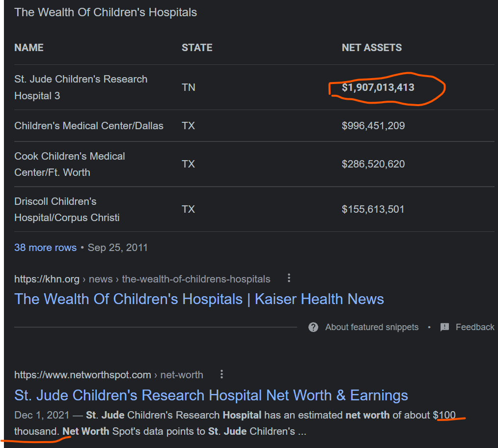Click the TX cell in Cook Children's row

[x=188, y=164]
